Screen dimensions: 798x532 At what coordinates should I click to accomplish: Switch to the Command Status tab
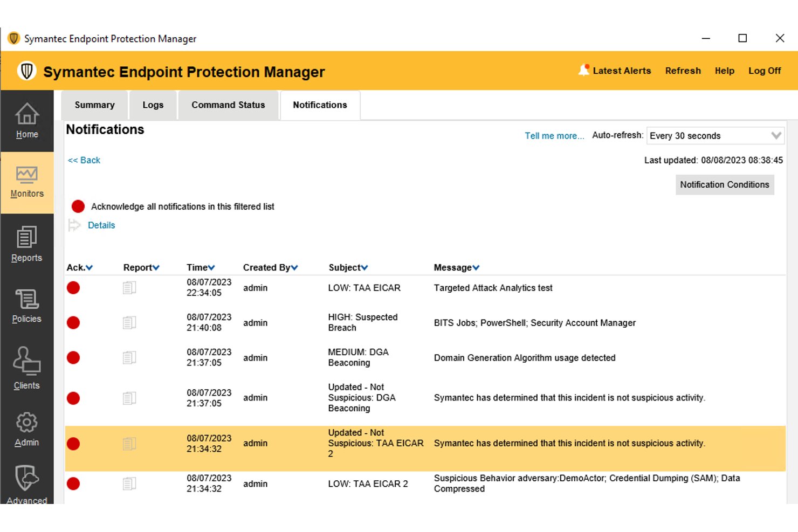228,105
